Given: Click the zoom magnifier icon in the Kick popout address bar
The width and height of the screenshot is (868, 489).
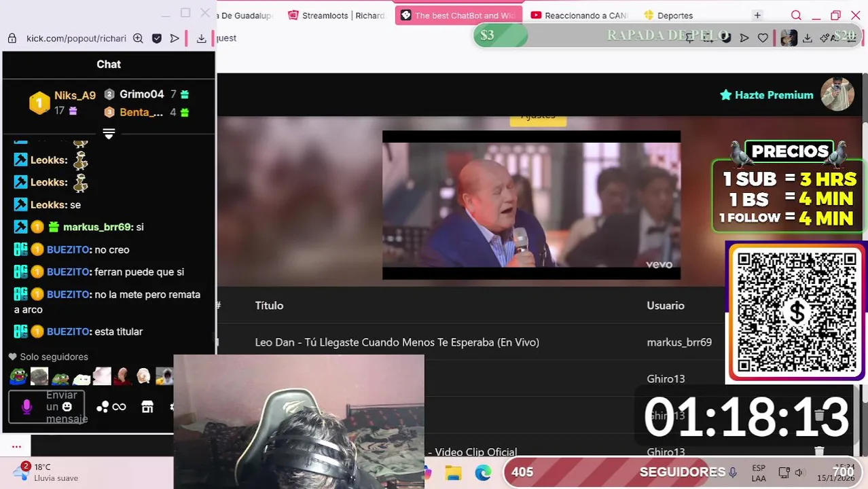Looking at the screenshot, I should point(138,39).
